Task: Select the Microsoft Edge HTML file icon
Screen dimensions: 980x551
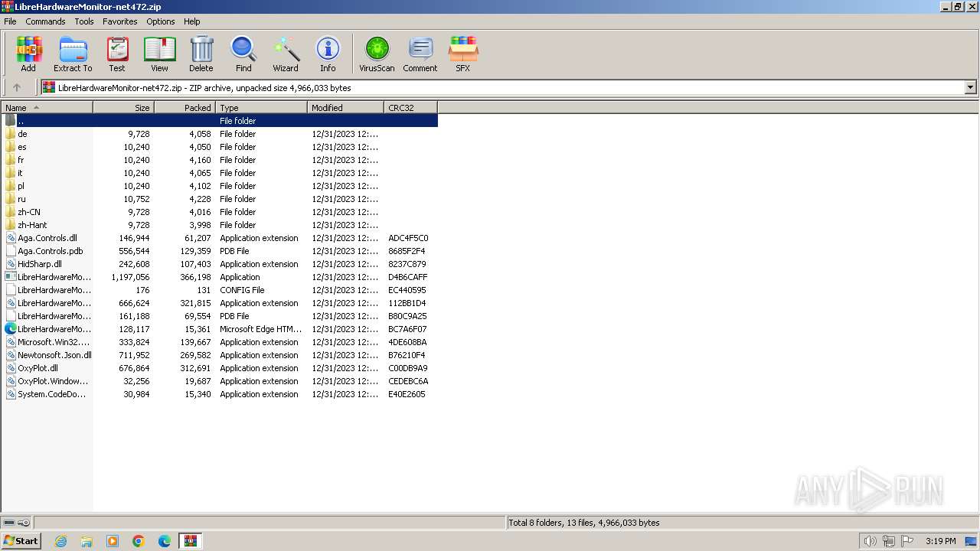Action: click(x=11, y=329)
